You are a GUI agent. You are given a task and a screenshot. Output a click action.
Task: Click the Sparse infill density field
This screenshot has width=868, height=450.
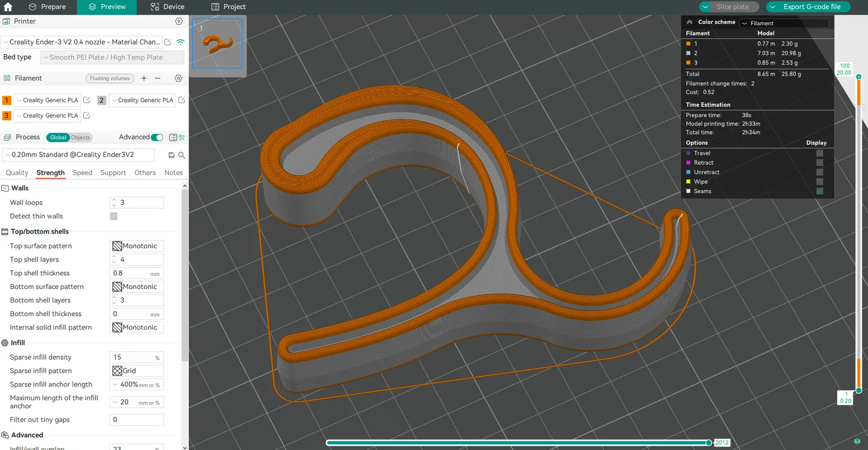click(137, 357)
